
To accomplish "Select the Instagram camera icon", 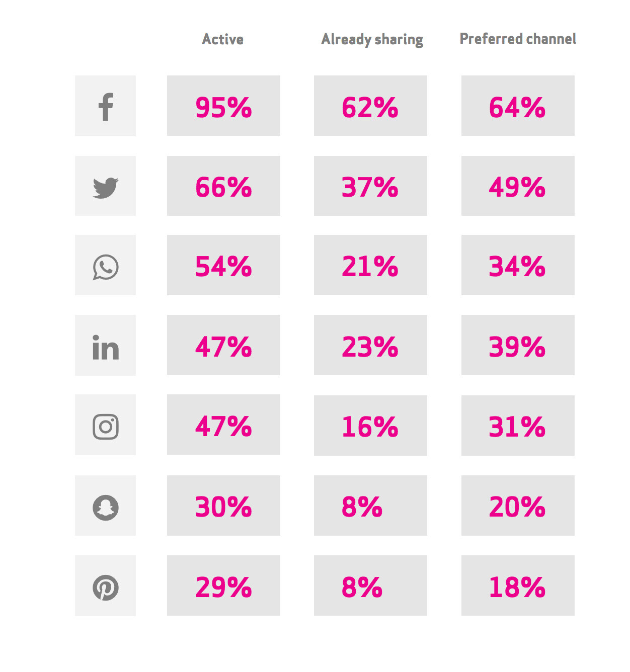I will 106,427.
